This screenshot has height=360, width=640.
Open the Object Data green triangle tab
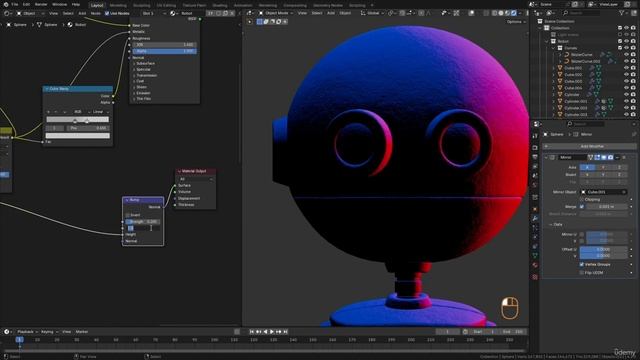(535, 256)
